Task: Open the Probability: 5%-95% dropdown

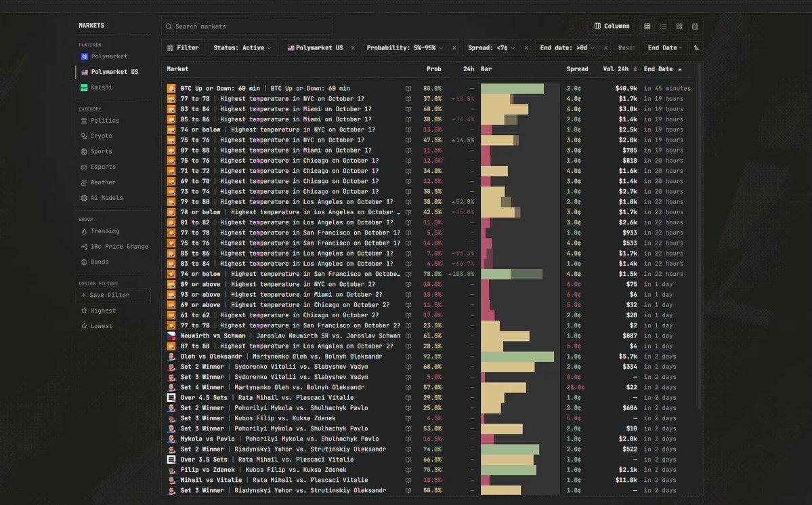Action: tap(404, 47)
